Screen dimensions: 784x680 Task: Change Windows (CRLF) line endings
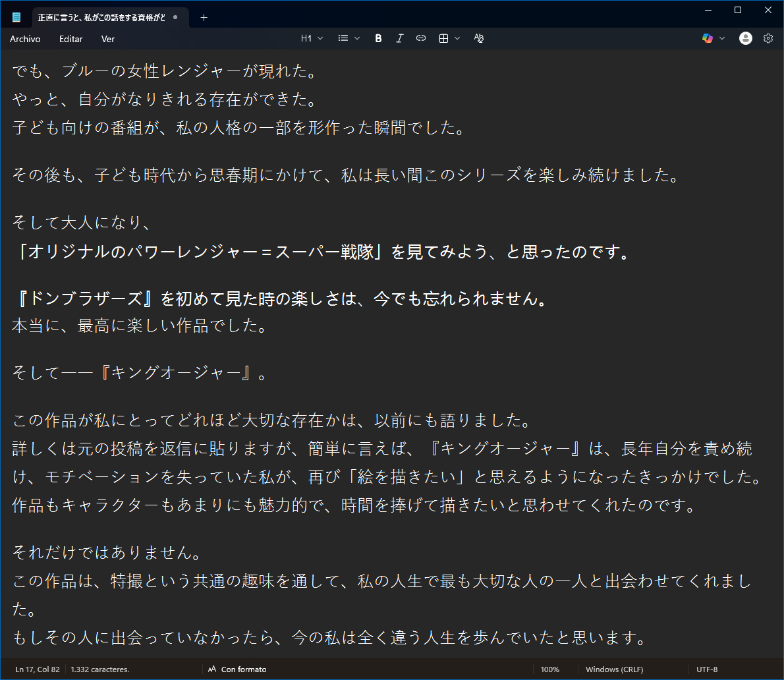tap(614, 669)
